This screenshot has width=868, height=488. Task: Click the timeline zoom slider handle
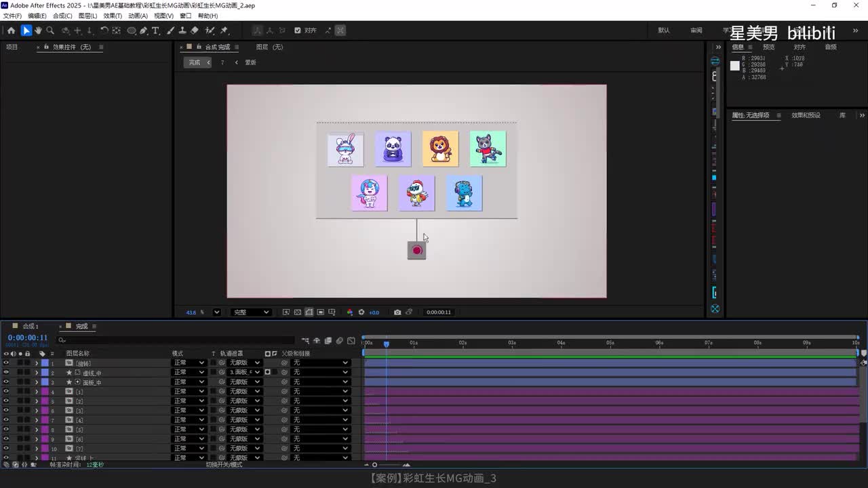(x=374, y=465)
